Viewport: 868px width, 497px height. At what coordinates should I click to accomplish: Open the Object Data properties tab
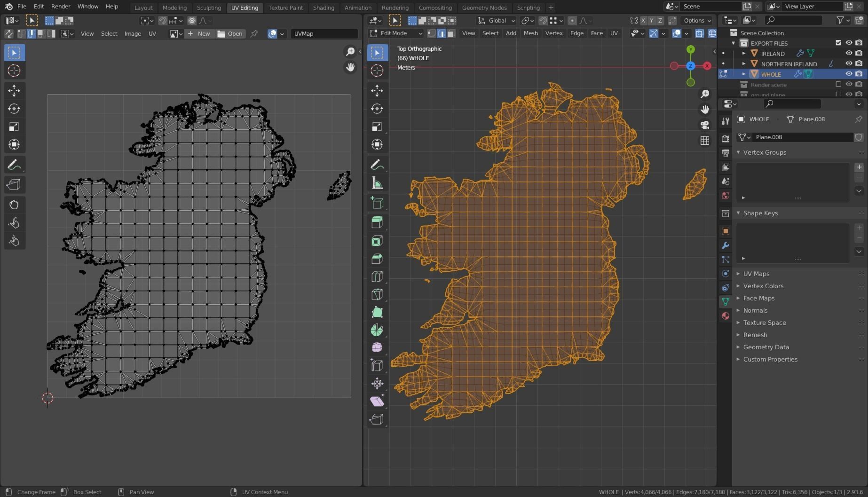(x=726, y=301)
